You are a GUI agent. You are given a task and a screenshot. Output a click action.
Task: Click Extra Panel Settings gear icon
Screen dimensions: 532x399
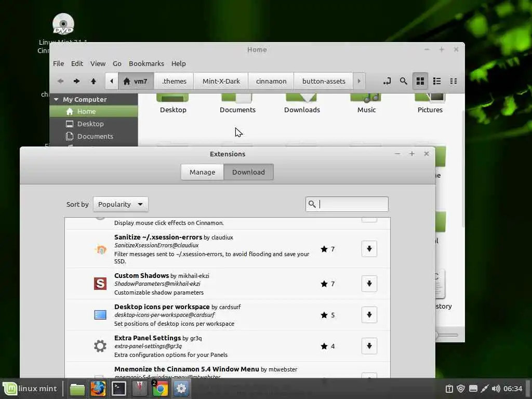click(x=100, y=346)
